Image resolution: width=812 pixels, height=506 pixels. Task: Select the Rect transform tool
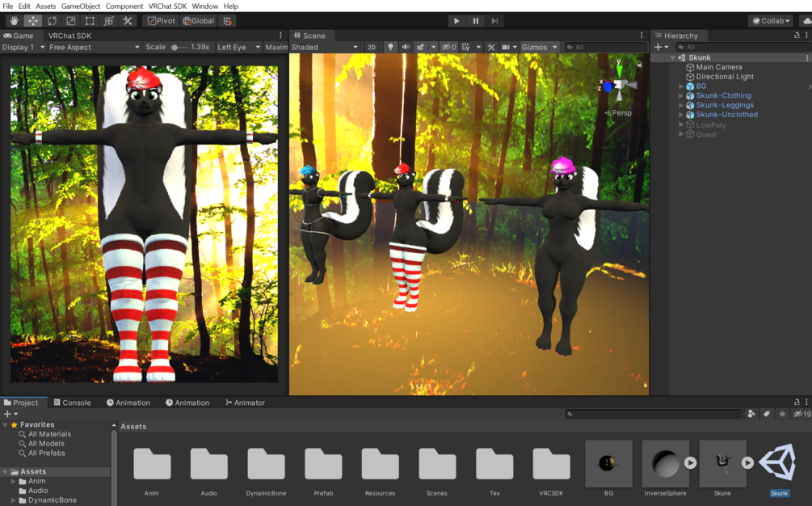pyautogui.click(x=90, y=21)
